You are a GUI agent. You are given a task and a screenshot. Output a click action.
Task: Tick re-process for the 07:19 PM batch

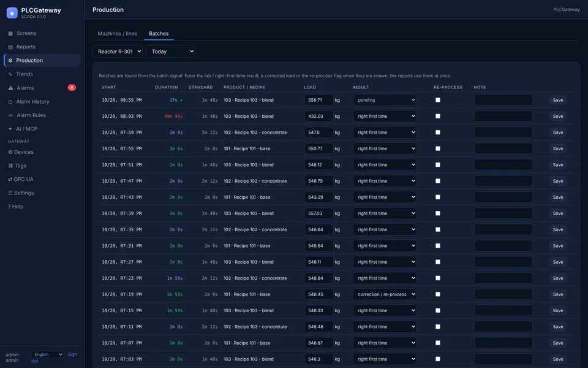pos(437,294)
